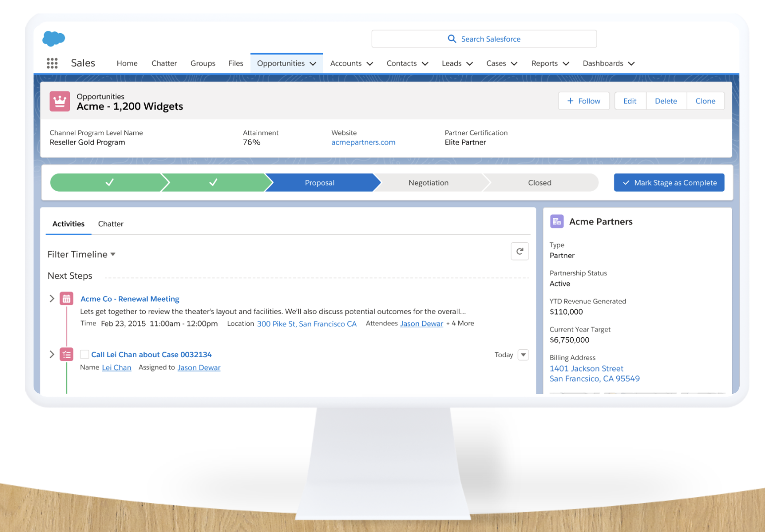Open the 300 Pike St location link

307,324
